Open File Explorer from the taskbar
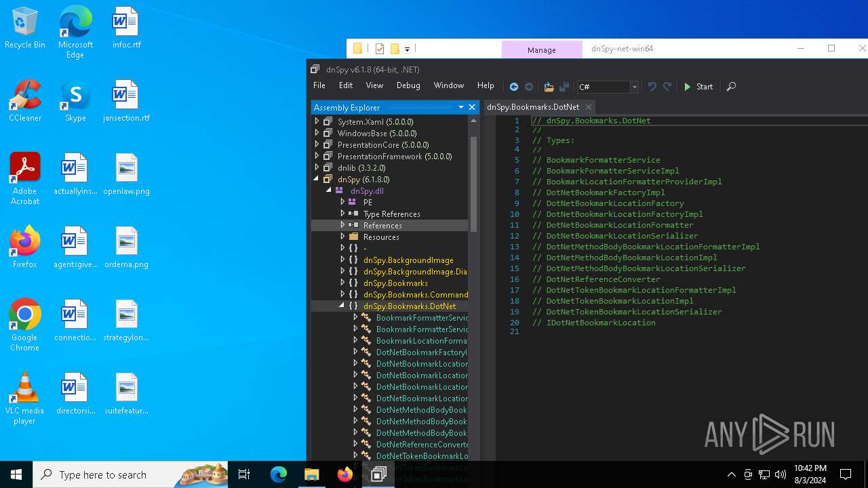The height and width of the screenshot is (488, 868). [311, 474]
